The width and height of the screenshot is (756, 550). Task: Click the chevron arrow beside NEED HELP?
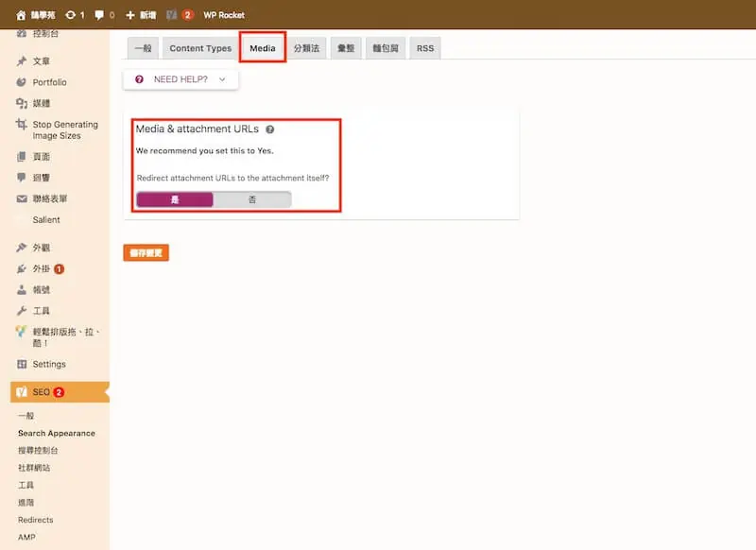tap(222, 79)
